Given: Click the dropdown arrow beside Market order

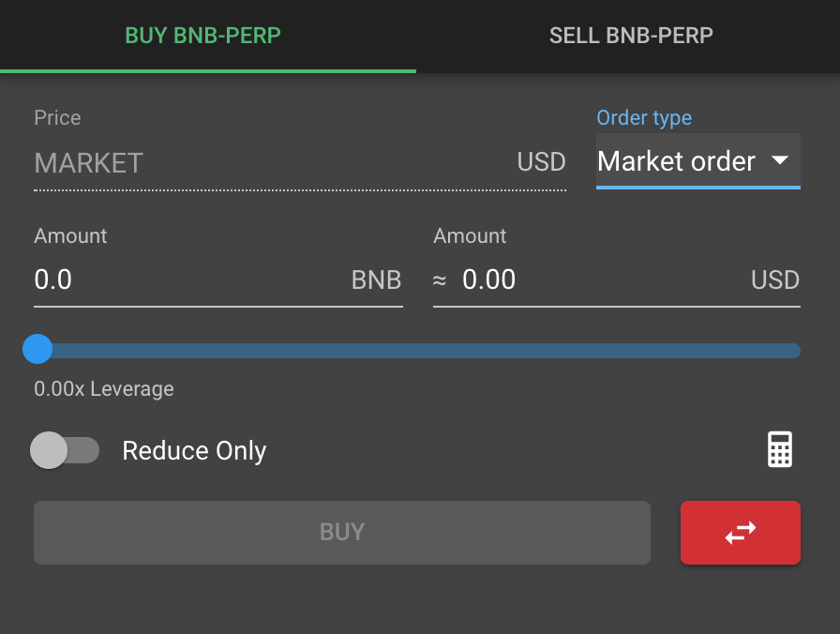Looking at the screenshot, I should coord(779,159).
